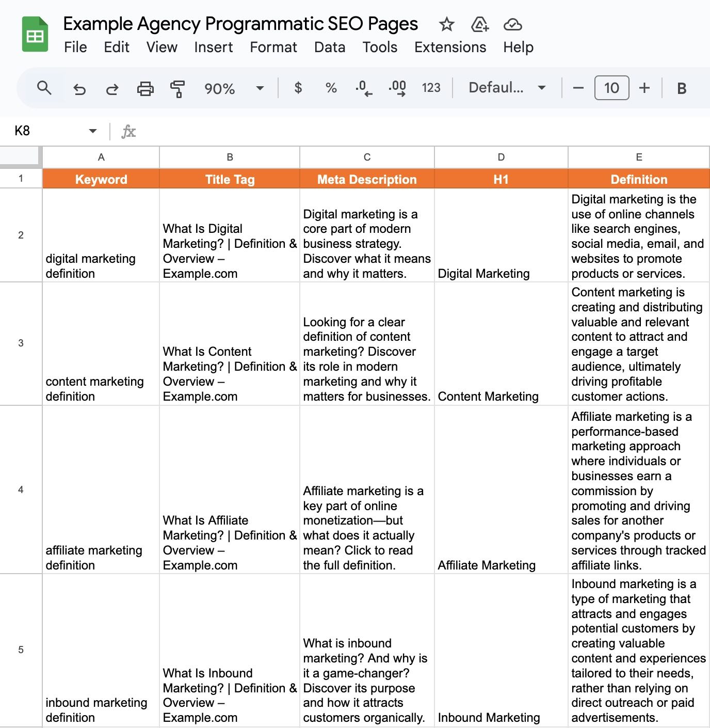
Task: Click the font size input field
Action: point(611,88)
